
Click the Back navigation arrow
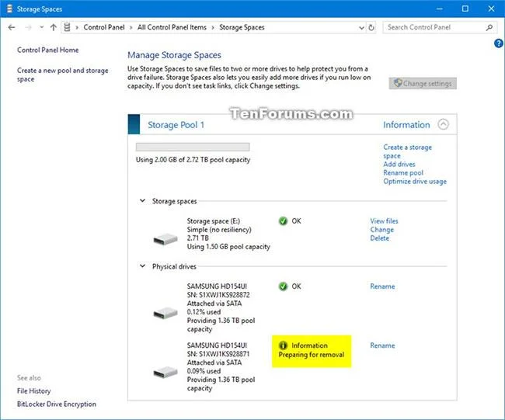point(12,27)
